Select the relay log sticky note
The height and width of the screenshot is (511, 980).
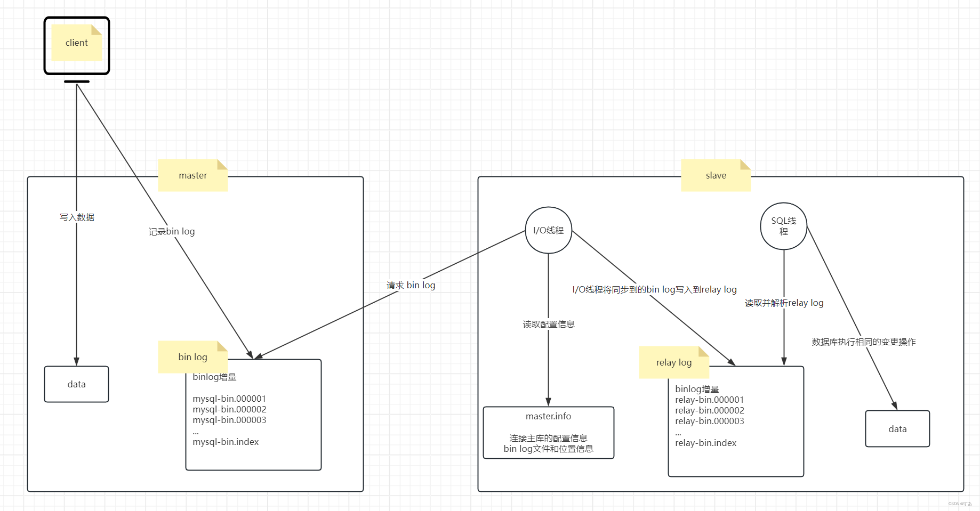(x=674, y=362)
